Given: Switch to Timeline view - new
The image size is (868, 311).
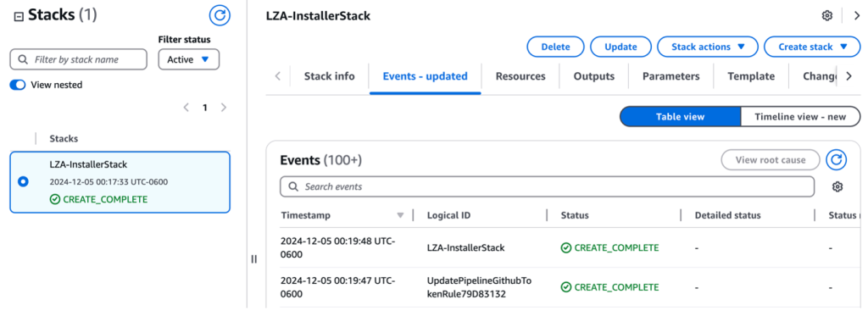Looking at the screenshot, I should 800,117.
